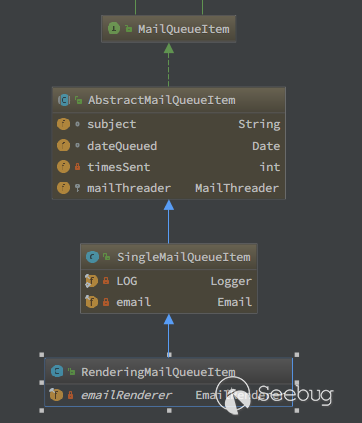This screenshot has height=423, width=362.
Task: Select the subject field name
Action: tap(112, 124)
